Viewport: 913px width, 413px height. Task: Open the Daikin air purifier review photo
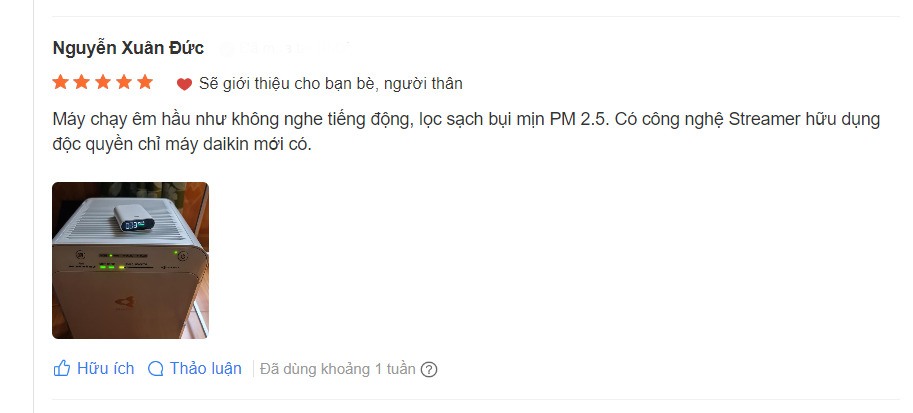pyautogui.click(x=130, y=260)
